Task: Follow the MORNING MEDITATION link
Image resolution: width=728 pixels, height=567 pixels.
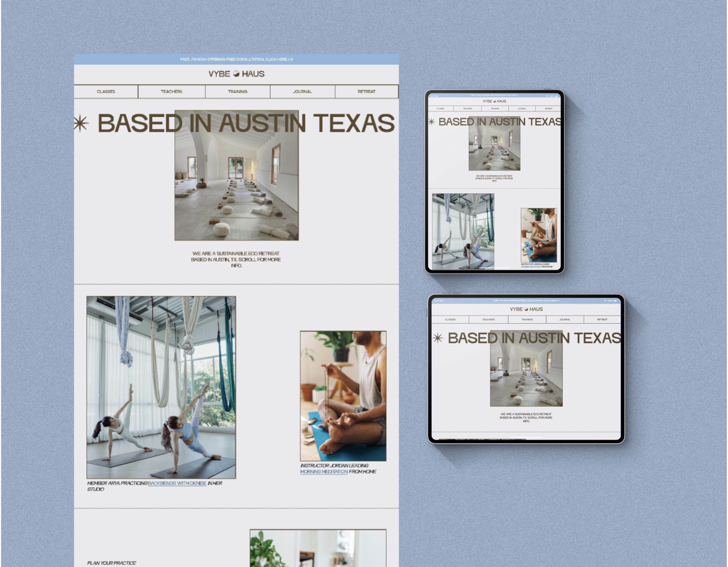Action: click(x=324, y=472)
